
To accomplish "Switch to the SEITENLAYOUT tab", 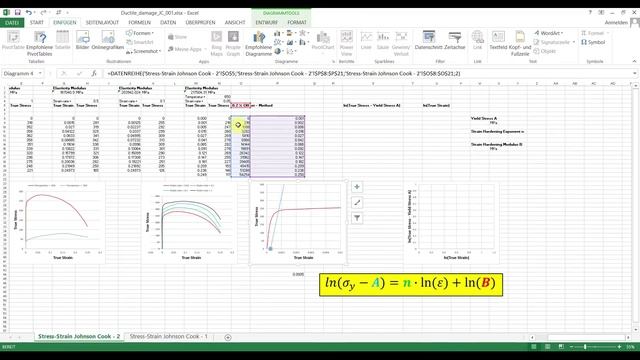I will coord(102,22).
